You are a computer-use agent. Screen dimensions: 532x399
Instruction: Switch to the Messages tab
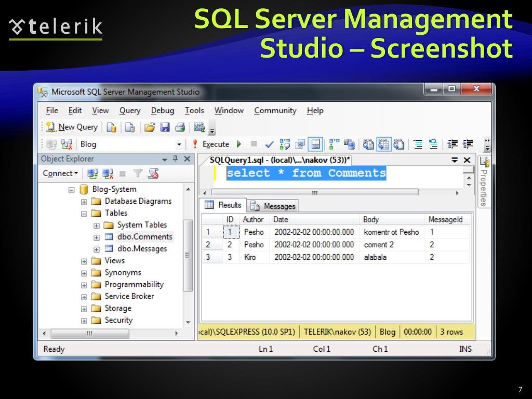click(273, 206)
